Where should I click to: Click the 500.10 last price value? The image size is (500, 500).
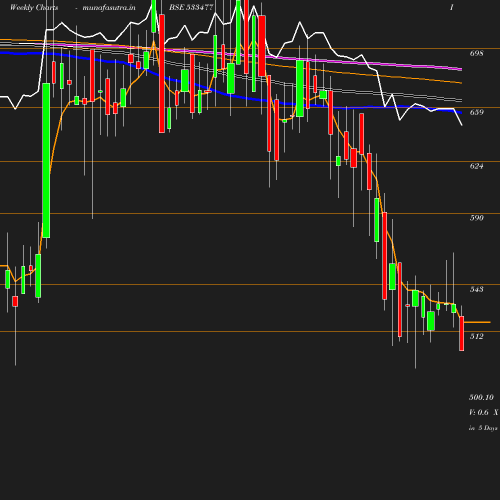[x=481, y=397]
